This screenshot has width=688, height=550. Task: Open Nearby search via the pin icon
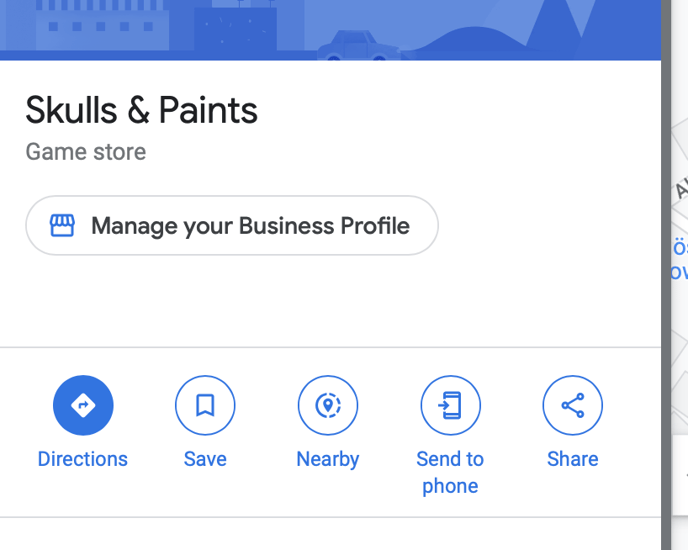tap(328, 405)
